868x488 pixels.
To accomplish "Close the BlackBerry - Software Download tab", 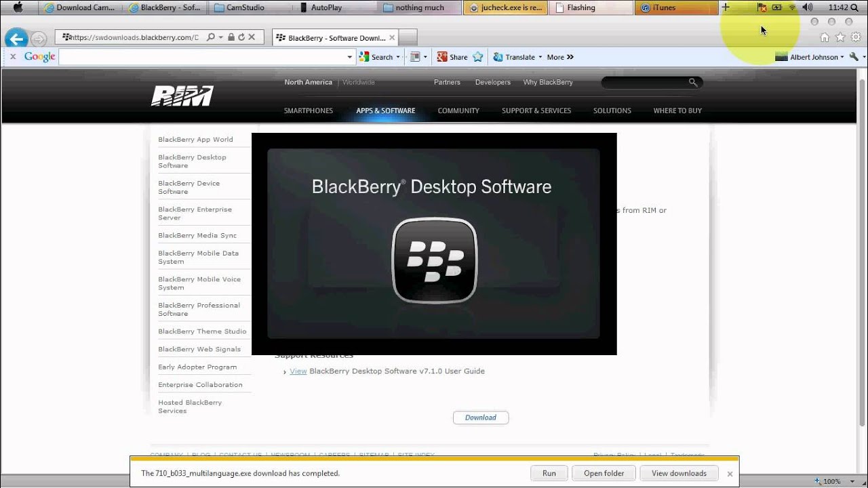I will pyautogui.click(x=392, y=38).
